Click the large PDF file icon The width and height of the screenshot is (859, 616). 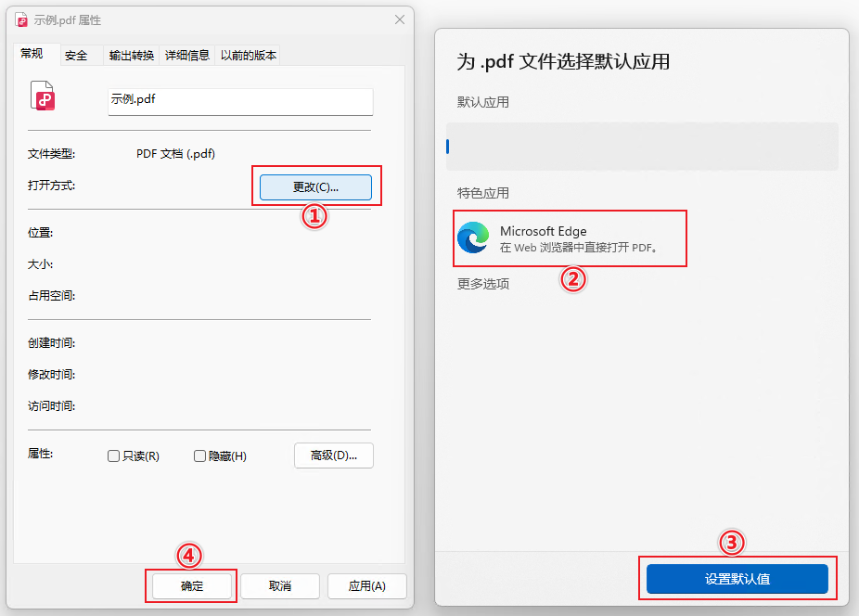(x=43, y=96)
